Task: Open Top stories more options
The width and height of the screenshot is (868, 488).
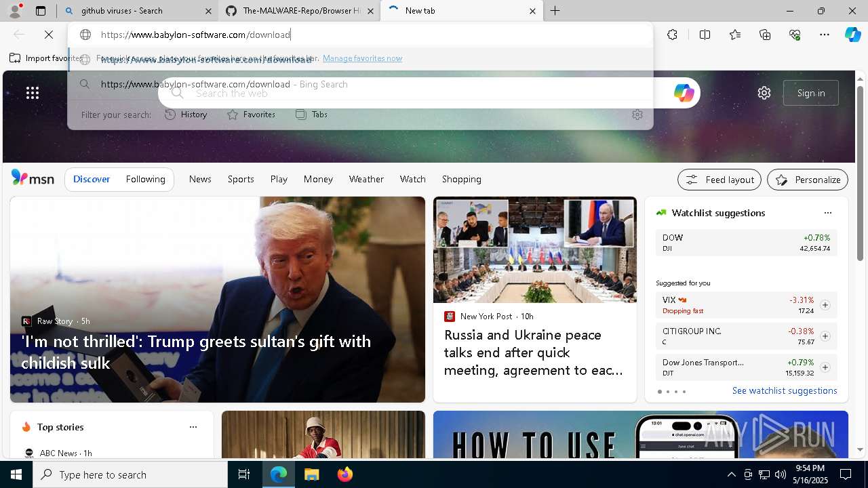Action: tap(193, 427)
